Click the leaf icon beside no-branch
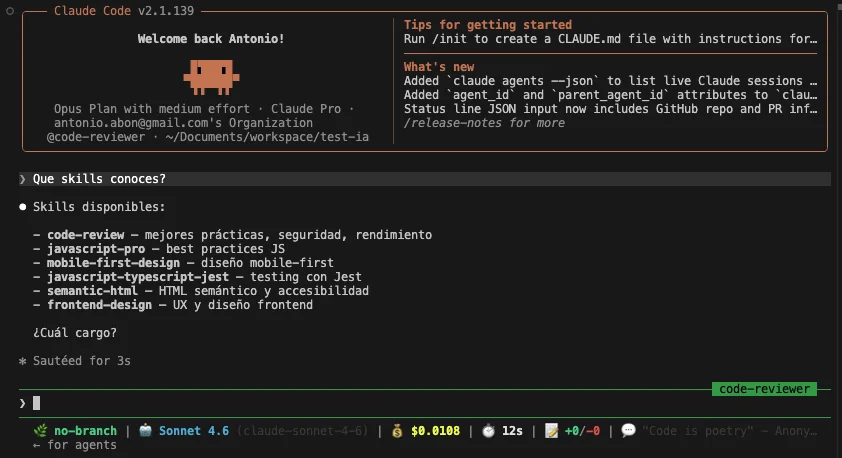The width and height of the screenshot is (842, 458). [x=40, y=431]
